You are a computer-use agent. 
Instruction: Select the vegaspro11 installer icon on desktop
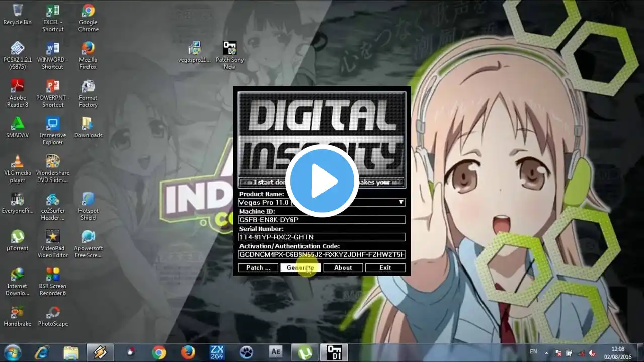[194, 52]
